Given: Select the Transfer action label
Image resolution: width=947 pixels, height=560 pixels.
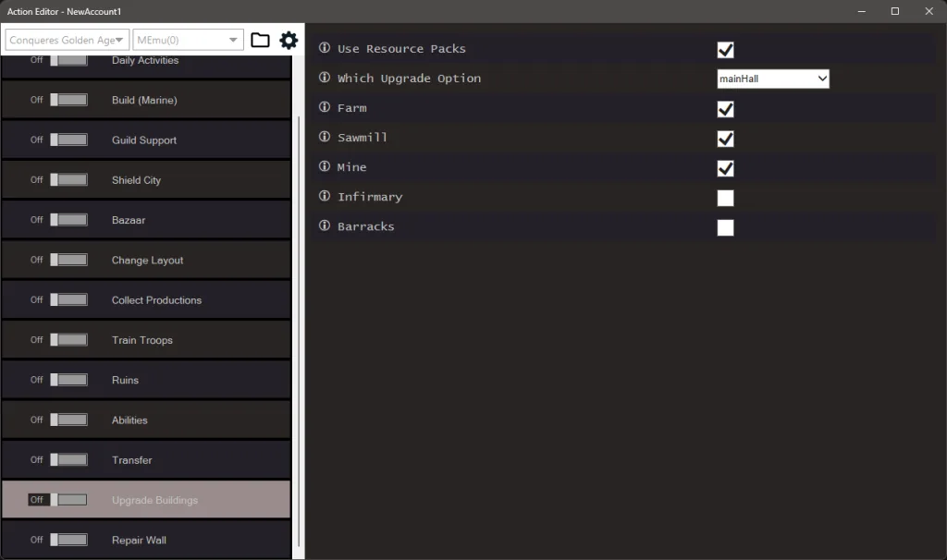Looking at the screenshot, I should (131, 460).
